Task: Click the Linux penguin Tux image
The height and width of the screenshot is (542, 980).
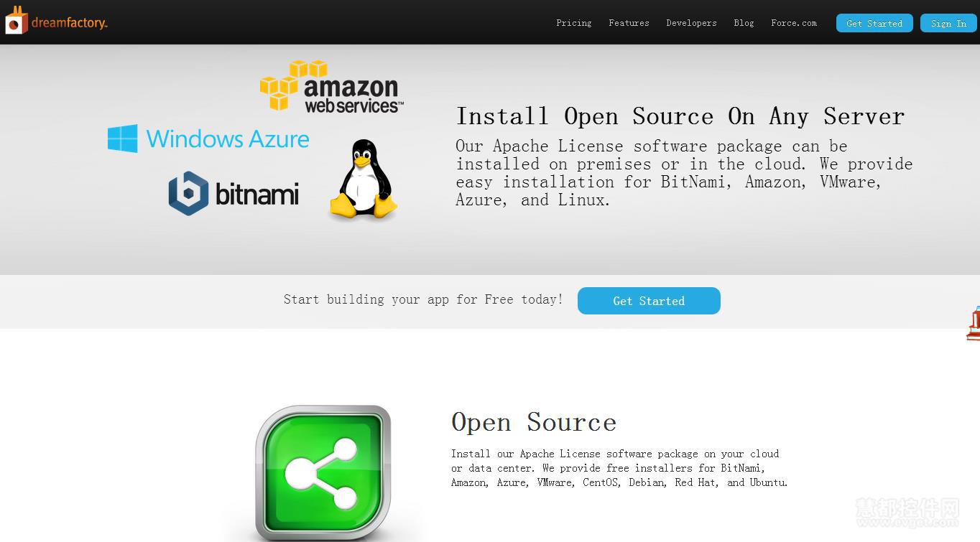Action: [x=364, y=179]
